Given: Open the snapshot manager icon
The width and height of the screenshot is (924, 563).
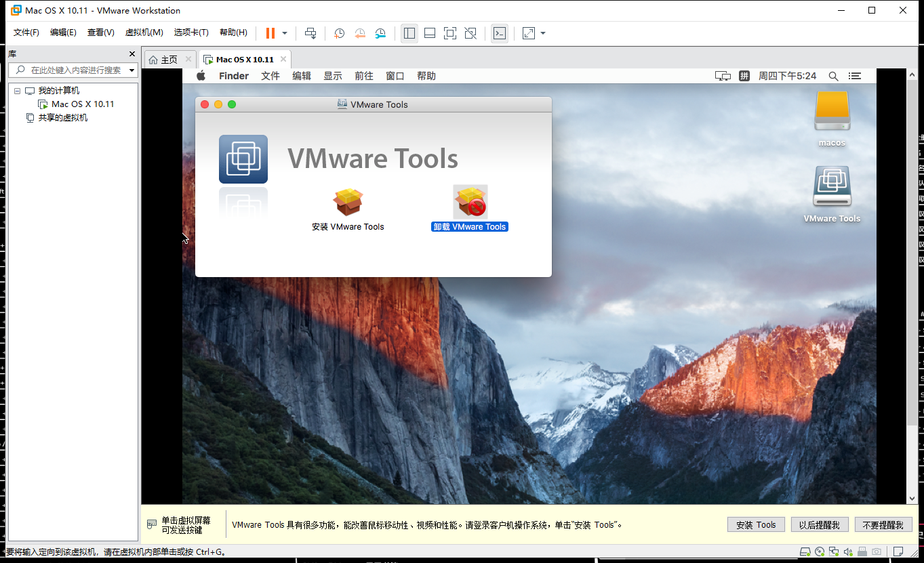Looking at the screenshot, I should click(381, 33).
